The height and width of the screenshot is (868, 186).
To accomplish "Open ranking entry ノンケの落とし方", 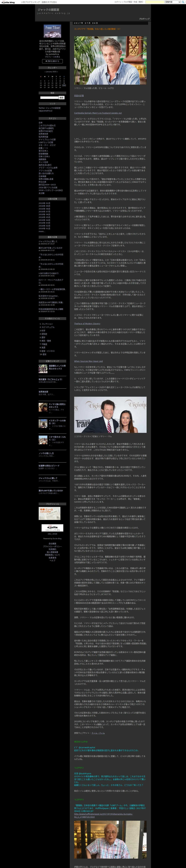I will [46, 454].
